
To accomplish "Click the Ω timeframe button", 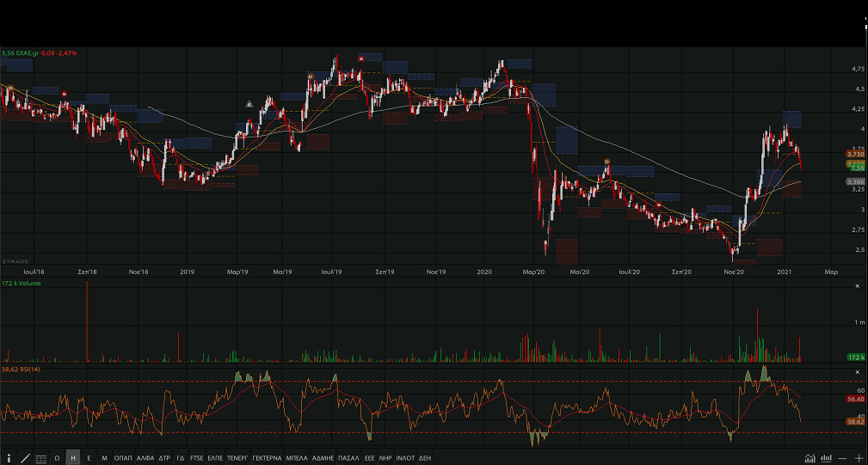I will 57,458.
